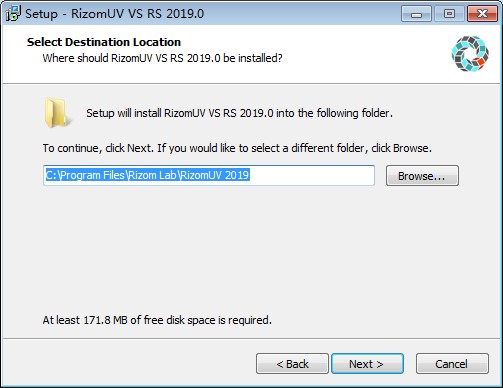Click the empty gray area below the path field

[x=250, y=250]
